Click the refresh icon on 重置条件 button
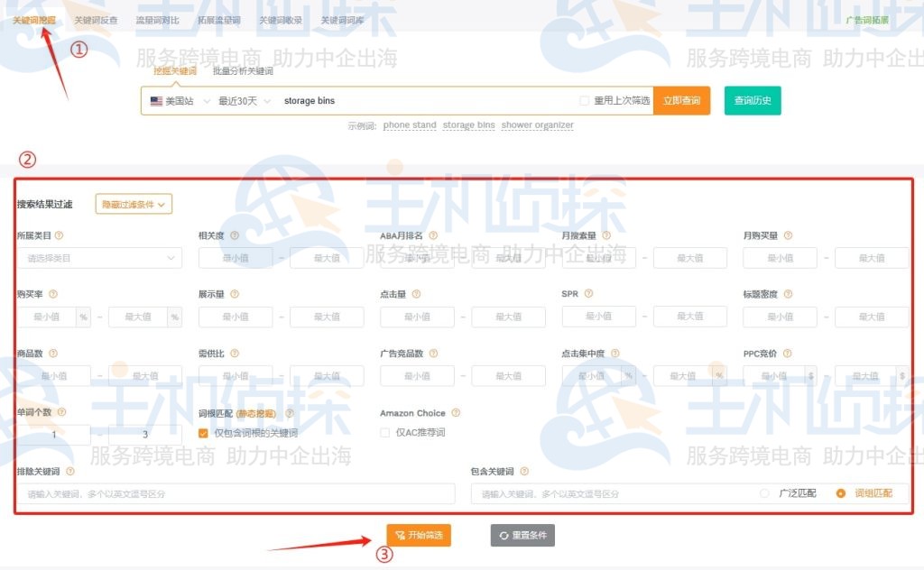 [506, 535]
